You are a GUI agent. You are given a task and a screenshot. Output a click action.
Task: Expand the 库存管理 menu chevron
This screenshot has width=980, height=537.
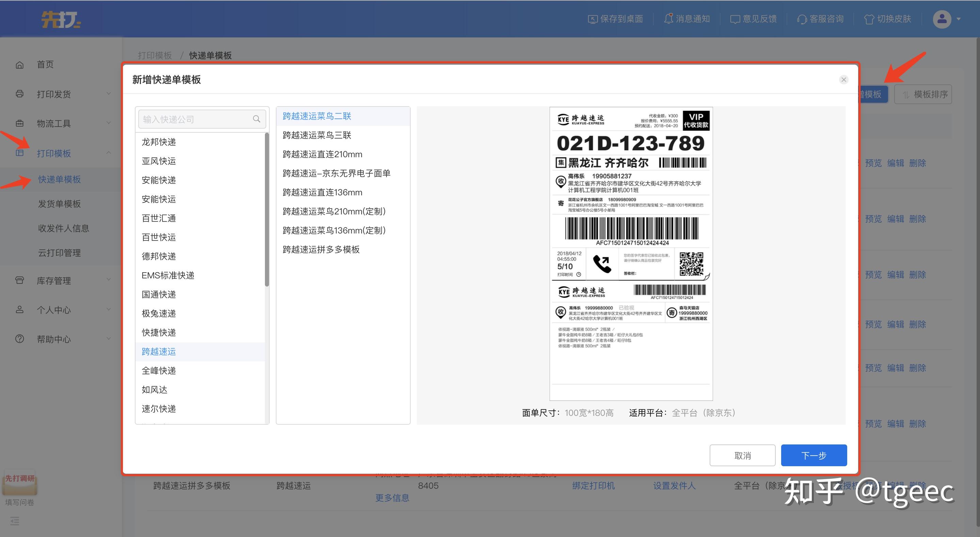(x=109, y=280)
